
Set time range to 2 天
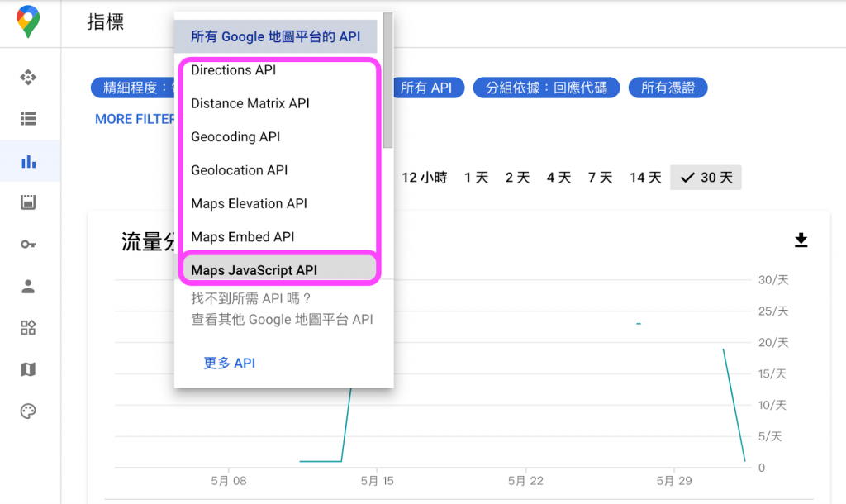tap(517, 178)
